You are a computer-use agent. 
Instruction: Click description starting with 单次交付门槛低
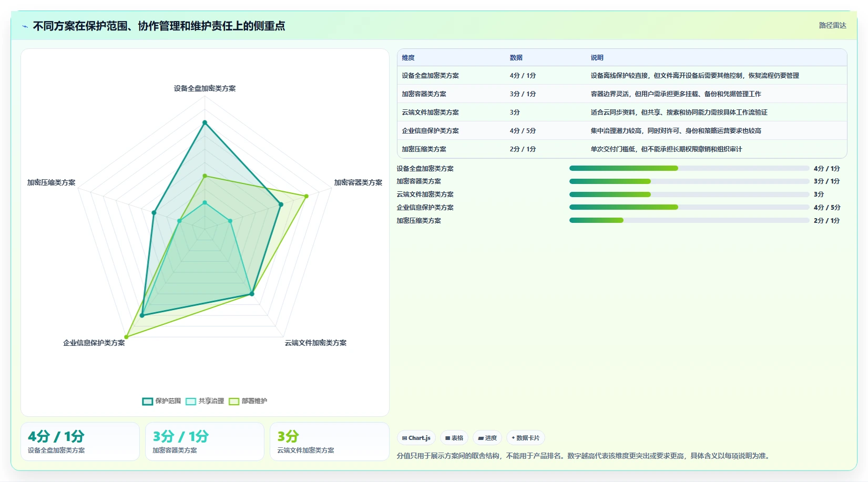click(x=666, y=149)
